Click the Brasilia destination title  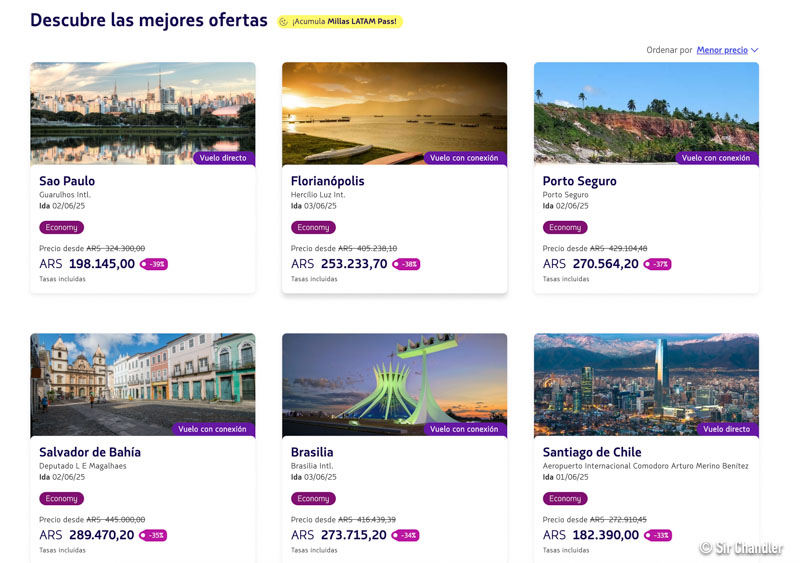tap(312, 452)
